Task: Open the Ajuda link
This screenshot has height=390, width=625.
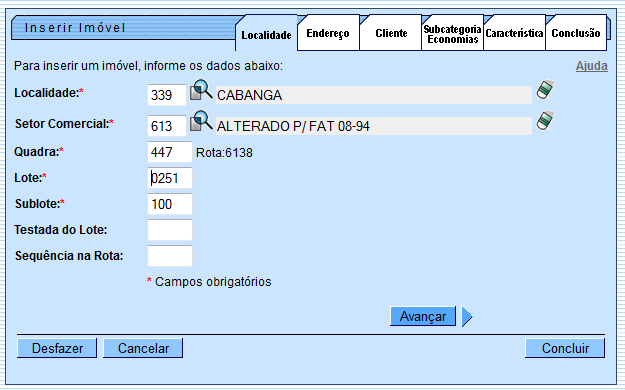Action: coord(592,66)
